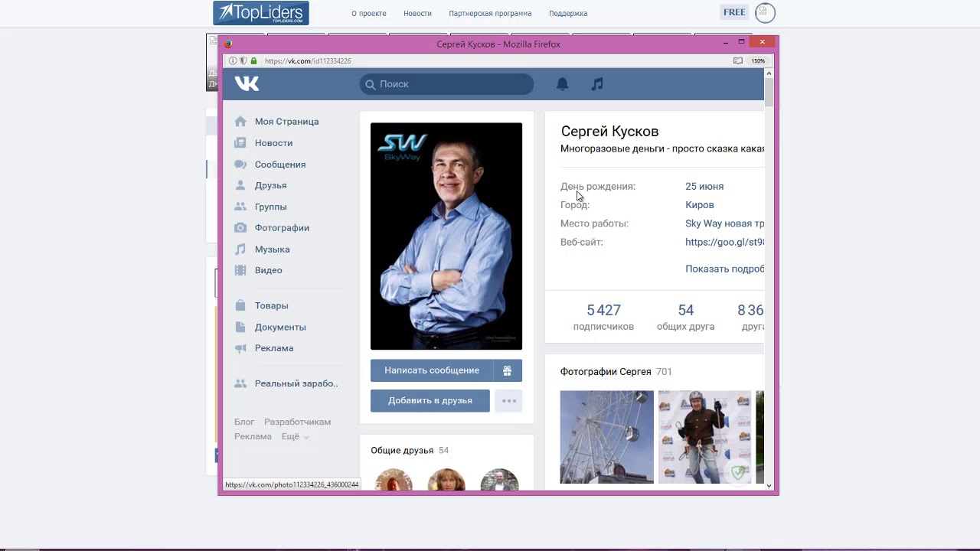This screenshot has height=551, width=980.
Task: Expand the Ещё dropdown in sidebar footer
Action: click(x=296, y=436)
